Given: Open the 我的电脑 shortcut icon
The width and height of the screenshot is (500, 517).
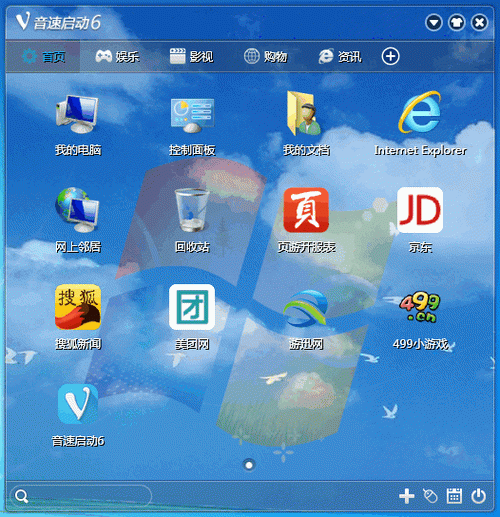Looking at the screenshot, I should coord(78,114).
